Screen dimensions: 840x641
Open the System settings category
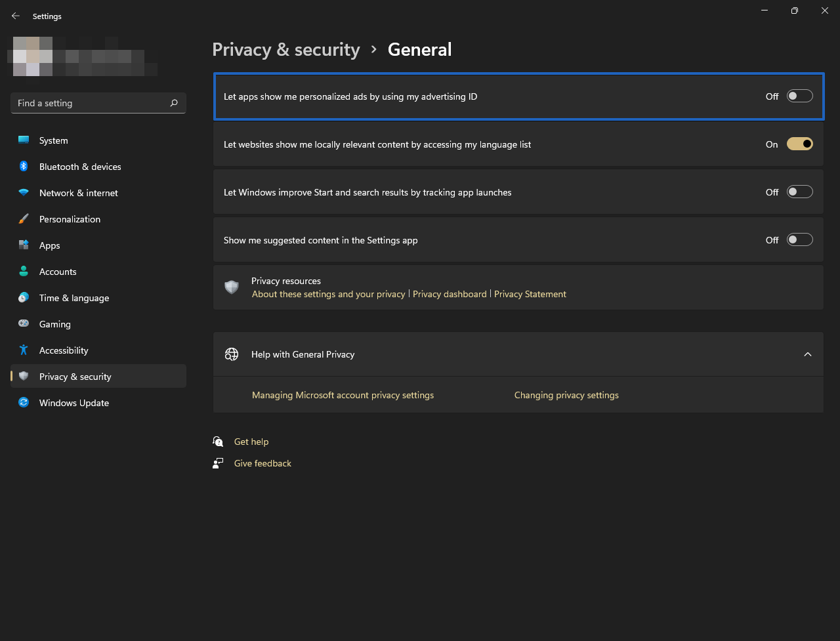pos(98,140)
